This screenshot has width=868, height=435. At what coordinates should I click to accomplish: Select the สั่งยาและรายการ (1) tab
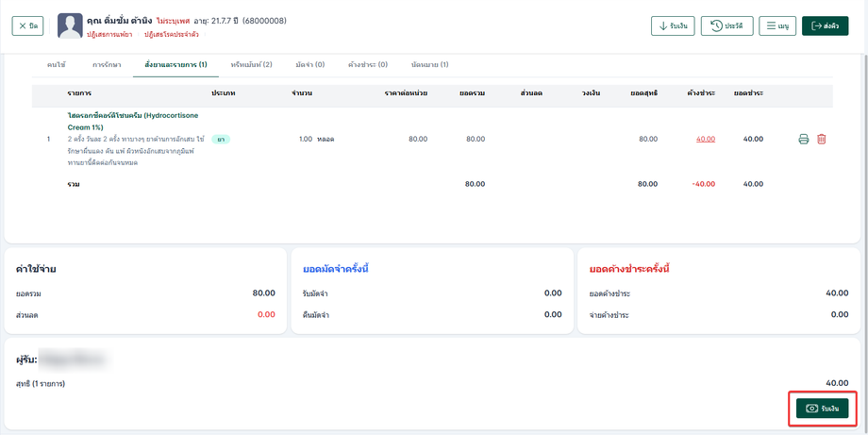pyautogui.click(x=175, y=65)
